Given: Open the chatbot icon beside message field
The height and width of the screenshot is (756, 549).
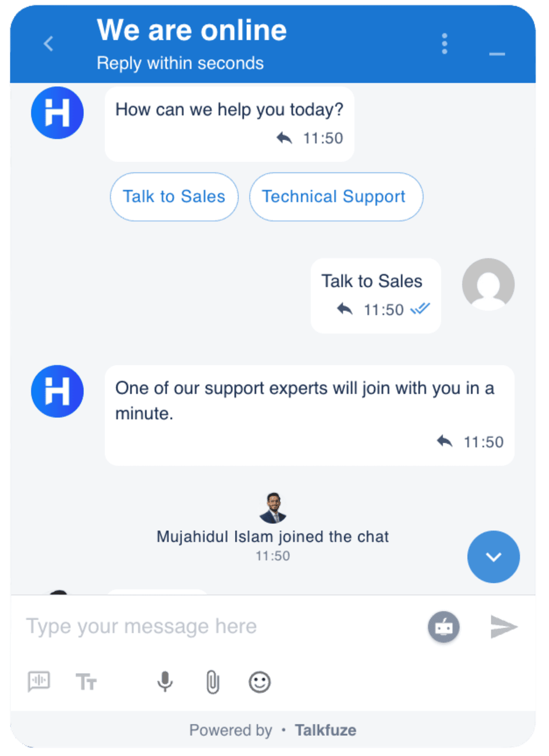Looking at the screenshot, I should (444, 627).
